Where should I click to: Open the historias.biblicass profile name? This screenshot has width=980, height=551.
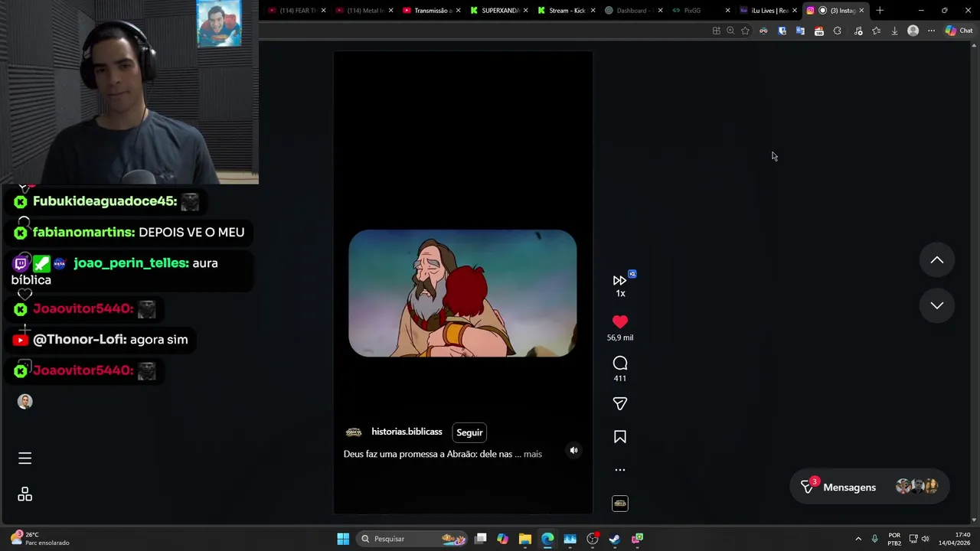point(407,432)
